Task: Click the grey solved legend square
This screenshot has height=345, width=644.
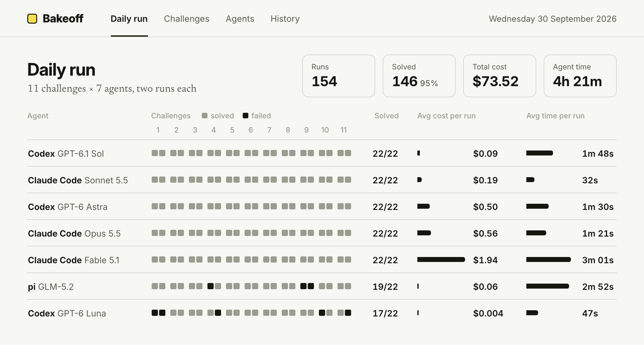Action: (205, 115)
